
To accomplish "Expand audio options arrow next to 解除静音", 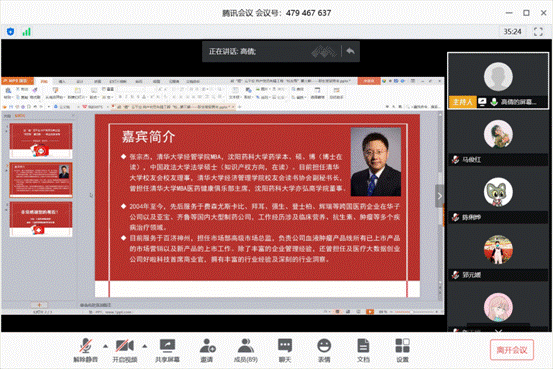I will click(x=105, y=346).
